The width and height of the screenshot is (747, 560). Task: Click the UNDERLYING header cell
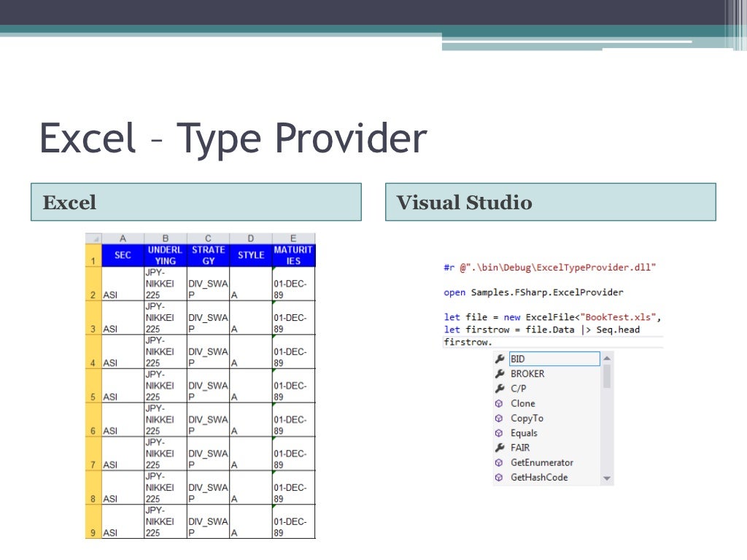click(x=166, y=255)
